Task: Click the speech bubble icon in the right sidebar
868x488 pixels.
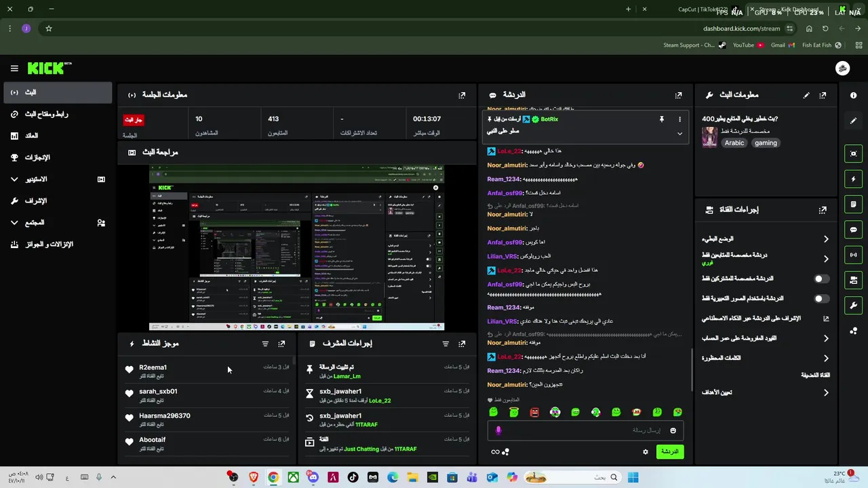Action: pyautogui.click(x=853, y=230)
